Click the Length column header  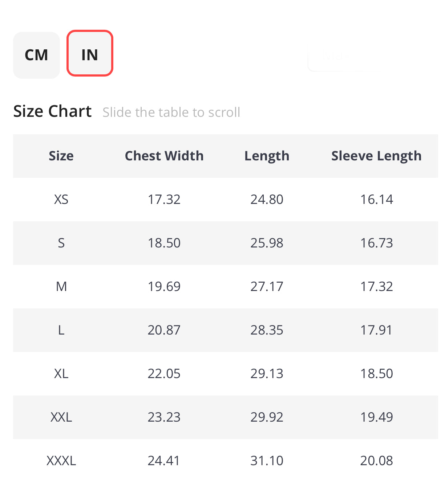tap(267, 156)
